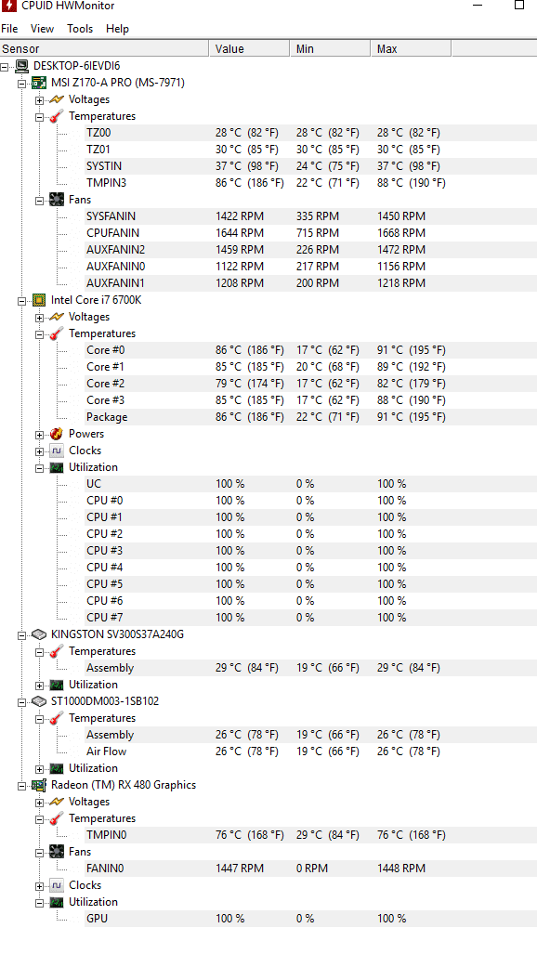
Task: Open the Help menu
Action: coord(117,29)
